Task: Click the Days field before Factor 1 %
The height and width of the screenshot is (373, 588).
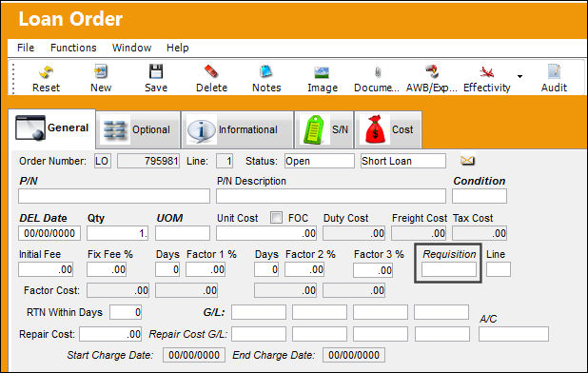Action: (167, 269)
